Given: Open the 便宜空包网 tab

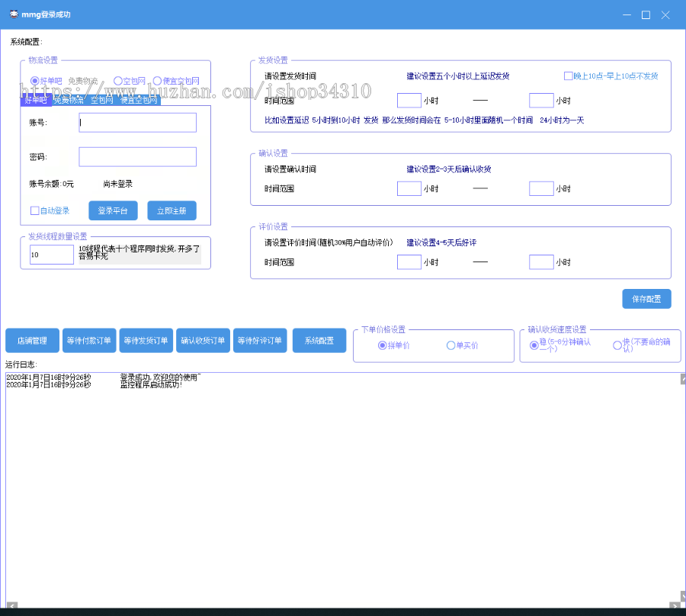Looking at the screenshot, I should pyautogui.click(x=139, y=100).
